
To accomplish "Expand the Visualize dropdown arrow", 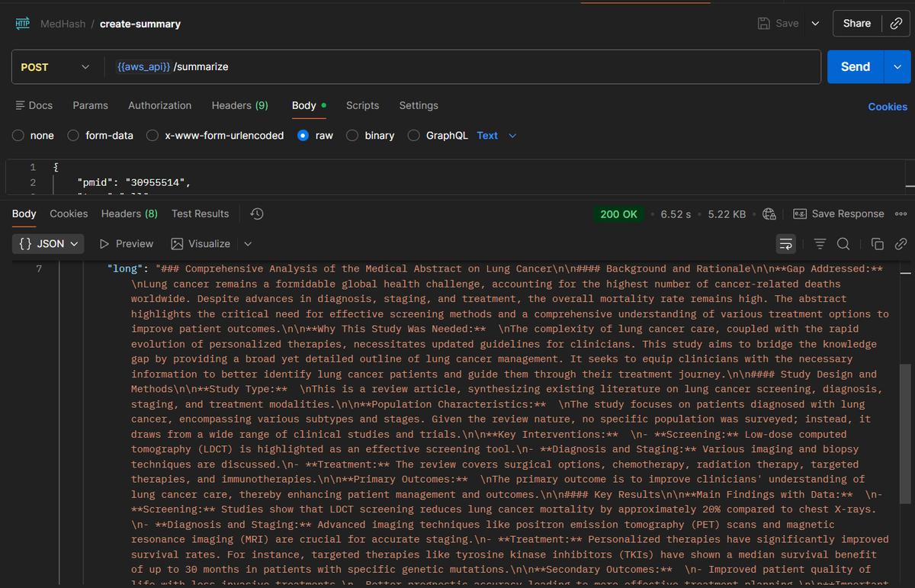I will coord(248,244).
